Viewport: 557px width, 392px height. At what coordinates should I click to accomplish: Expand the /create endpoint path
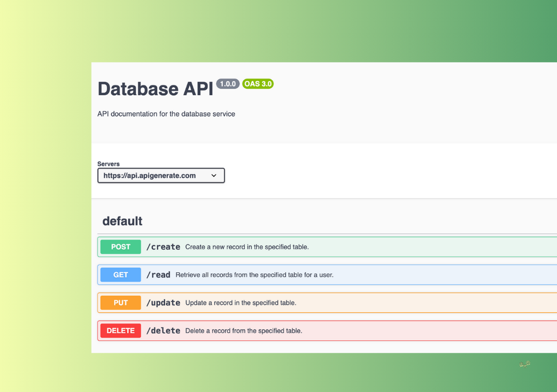163,247
